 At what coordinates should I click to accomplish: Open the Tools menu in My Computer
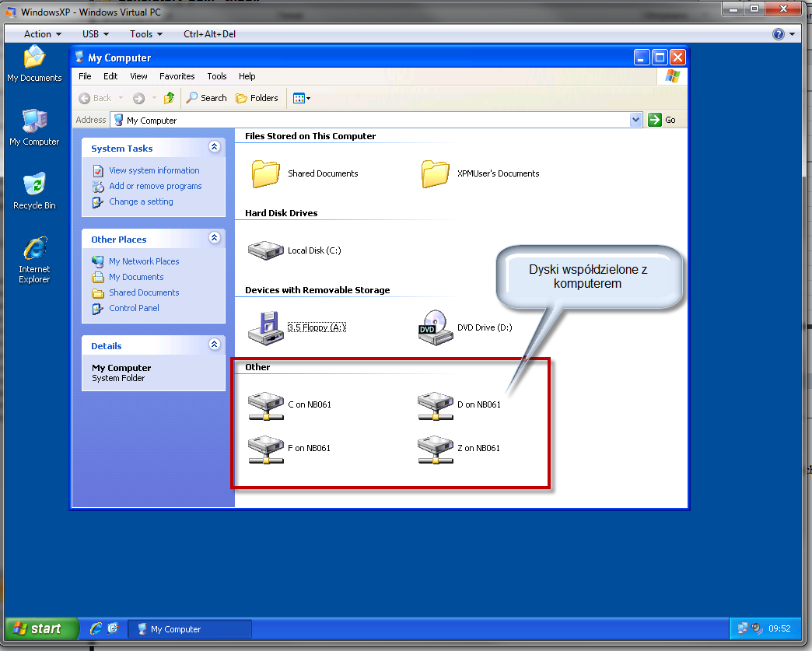(x=217, y=76)
